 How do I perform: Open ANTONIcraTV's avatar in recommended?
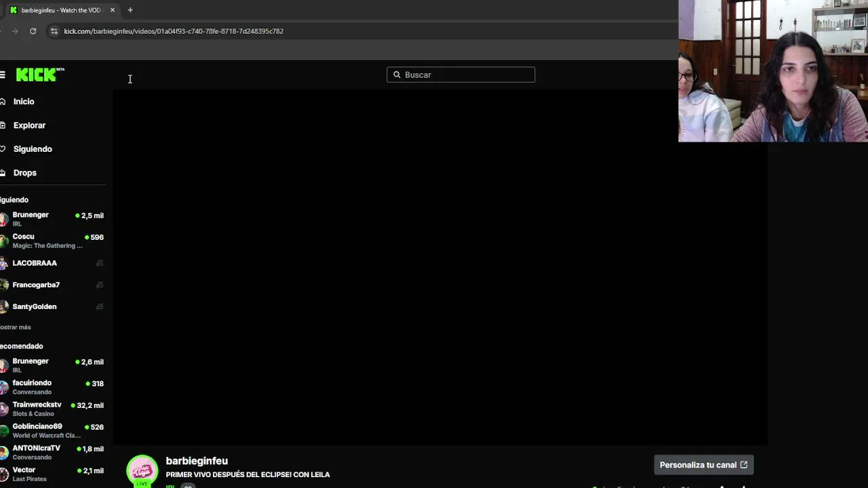pos(4,452)
